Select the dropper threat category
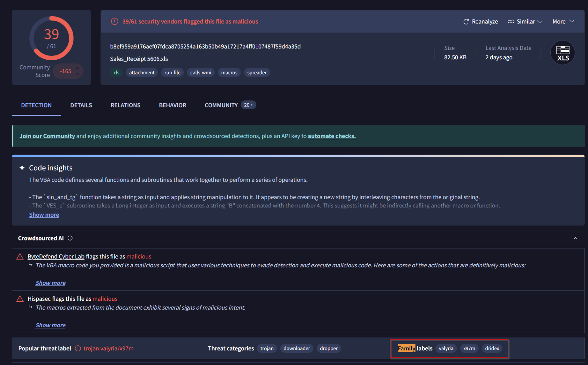The height and width of the screenshot is (365, 588). click(329, 348)
